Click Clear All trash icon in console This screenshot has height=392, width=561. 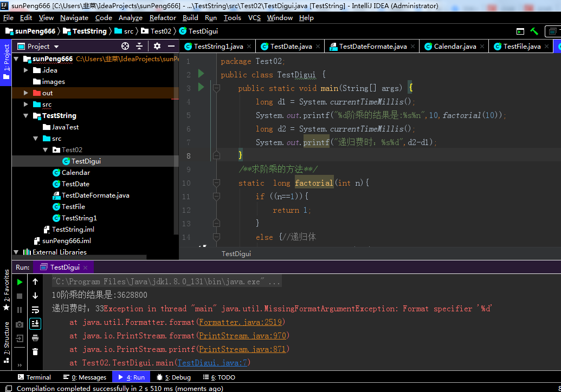(x=35, y=352)
